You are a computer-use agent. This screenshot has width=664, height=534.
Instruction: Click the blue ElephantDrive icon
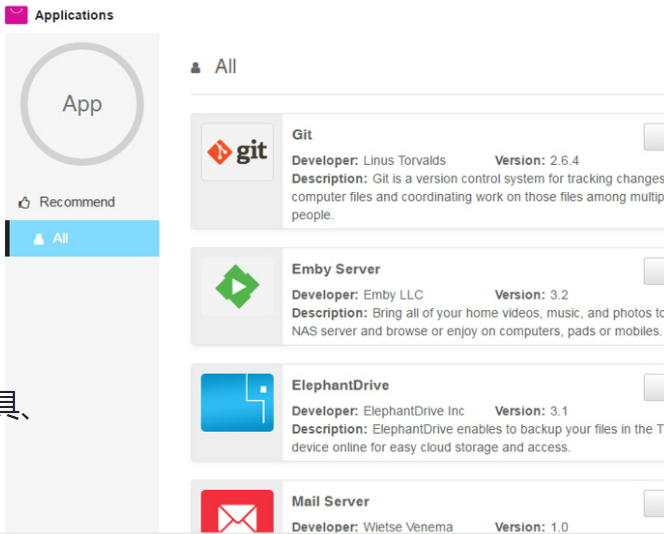coord(237,402)
